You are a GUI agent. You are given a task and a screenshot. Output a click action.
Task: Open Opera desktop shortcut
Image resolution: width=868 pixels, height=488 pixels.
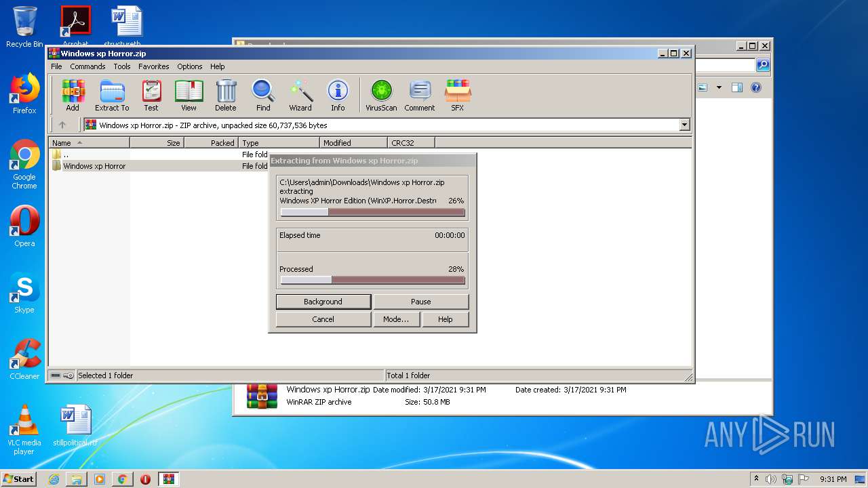pyautogui.click(x=24, y=226)
